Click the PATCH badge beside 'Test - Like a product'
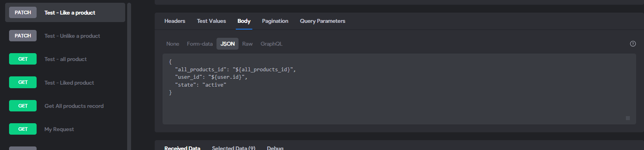The image size is (644, 150). [23, 13]
